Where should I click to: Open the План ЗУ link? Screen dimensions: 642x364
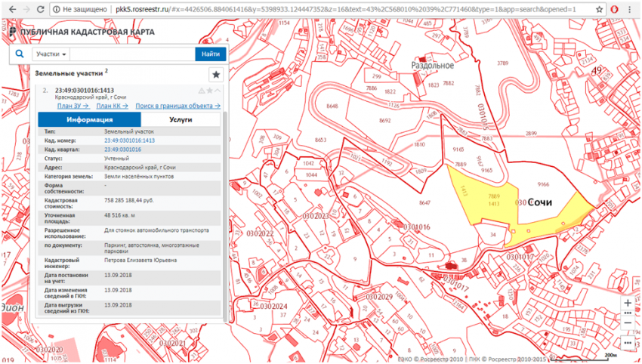coord(73,106)
